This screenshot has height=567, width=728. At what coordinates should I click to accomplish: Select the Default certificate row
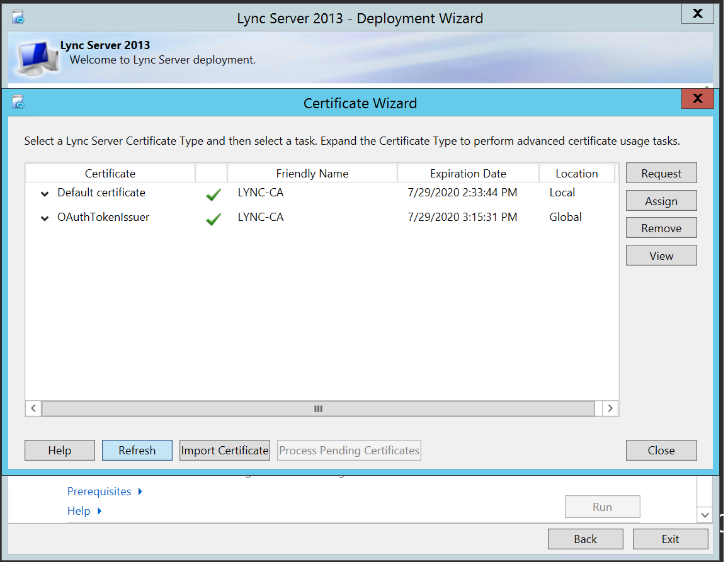322,193
